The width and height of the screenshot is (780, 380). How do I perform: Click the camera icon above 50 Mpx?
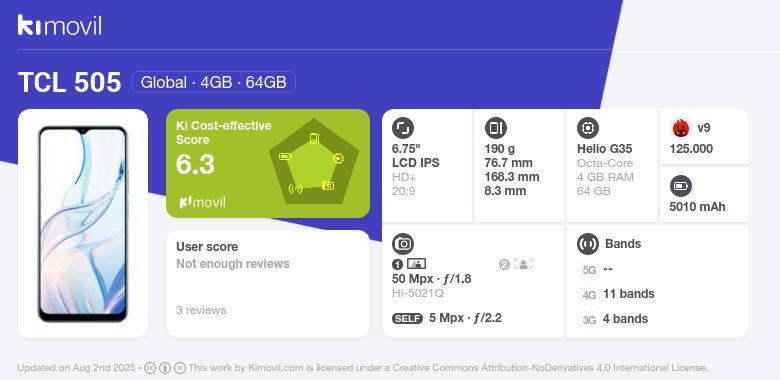[x=403, y=244]
